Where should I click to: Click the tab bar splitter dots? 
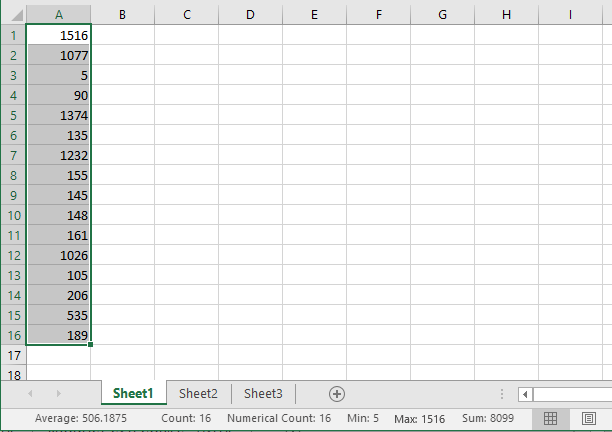(502, 394)
